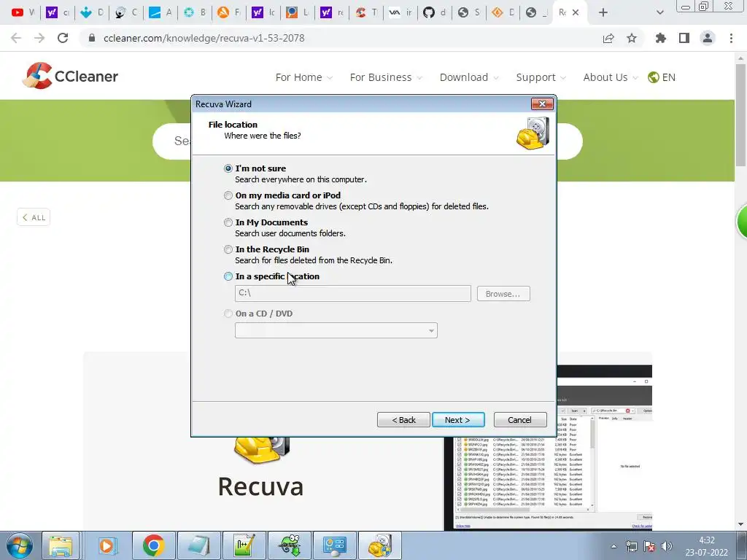Open the Chrome extensions puzzle icon

(x=660, y=38)
